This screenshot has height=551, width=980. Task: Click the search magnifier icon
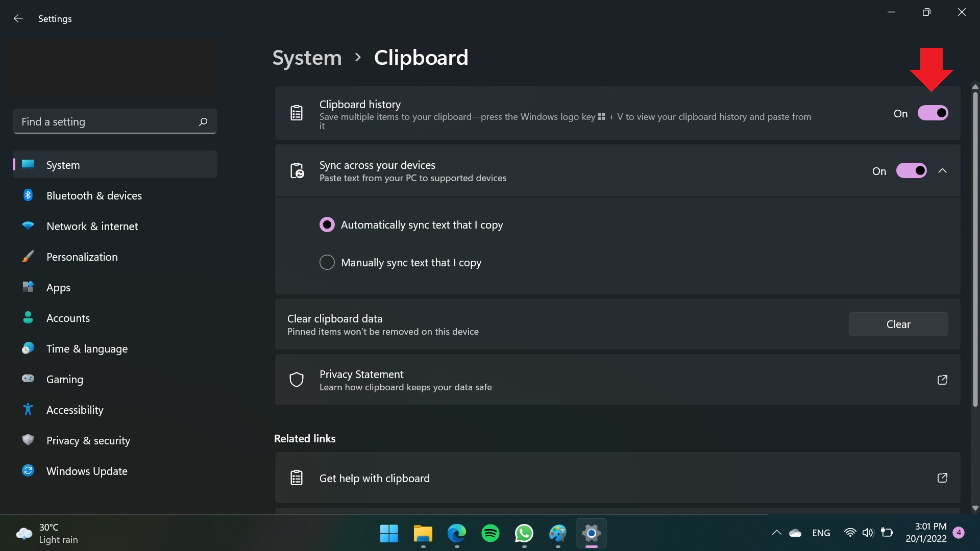point(203,121)
